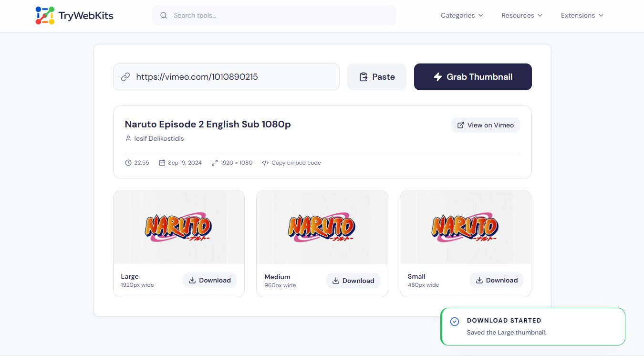Viewport: 644px width, 356px height.
Task: Click the clock icon beside 22:55
Action: [128, 163]
